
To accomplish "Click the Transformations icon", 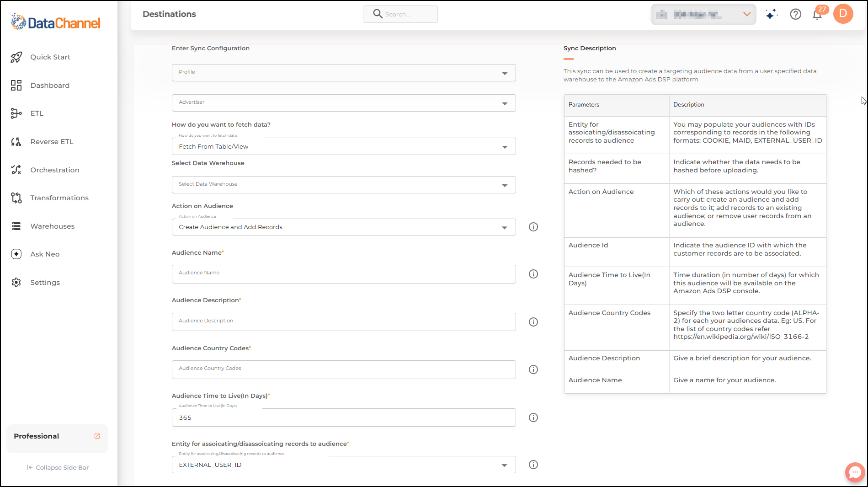I will [16, 198].
